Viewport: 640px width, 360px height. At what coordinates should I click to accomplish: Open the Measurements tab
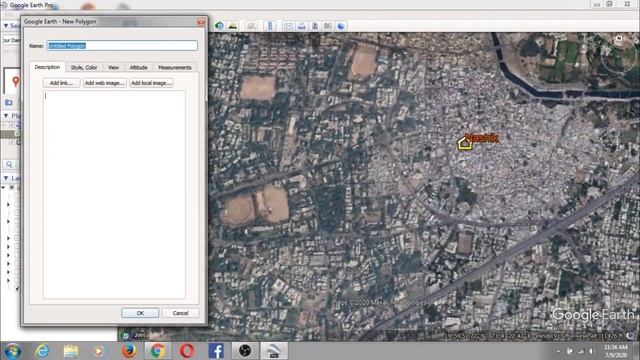coord(175,67)
